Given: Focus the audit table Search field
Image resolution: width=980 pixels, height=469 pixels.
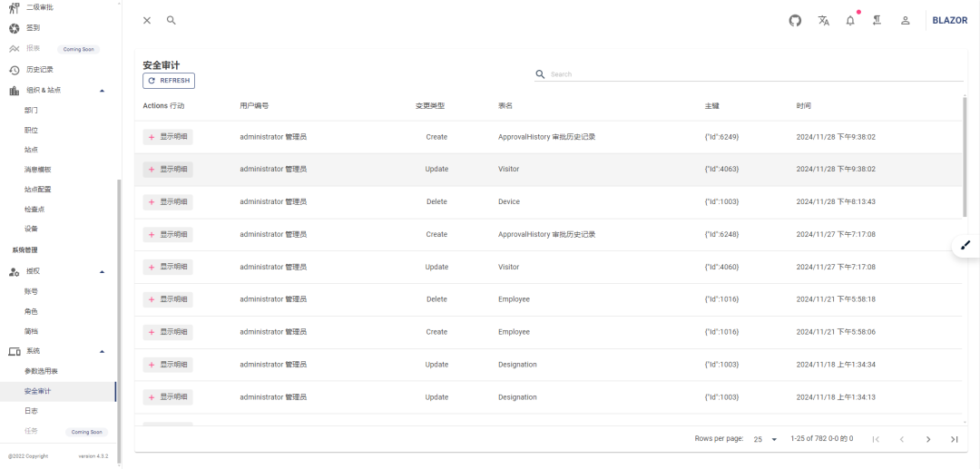Looking at the screenshot, I should pyautogui.click(x=753, y=74).
